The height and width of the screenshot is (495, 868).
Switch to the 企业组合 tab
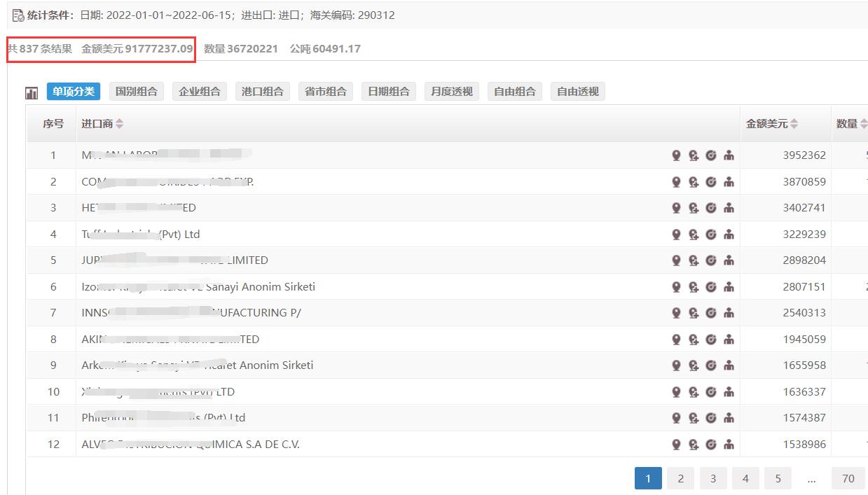point(200,92)
